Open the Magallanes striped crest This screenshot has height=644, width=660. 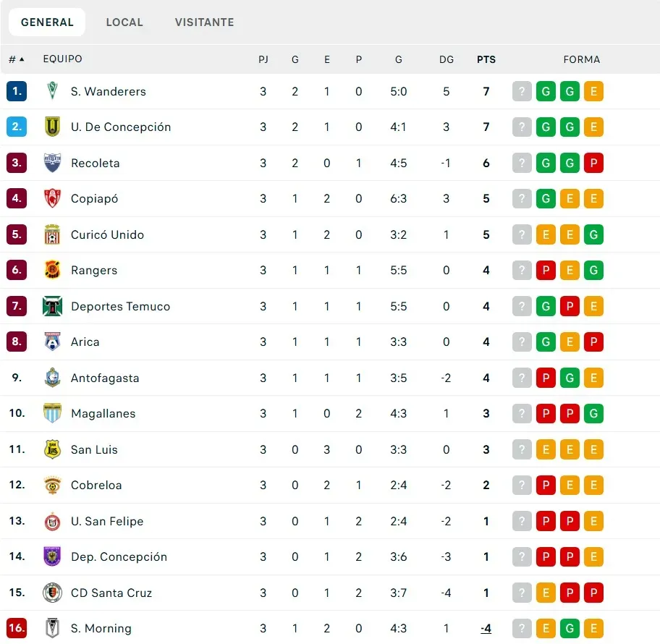52,413
